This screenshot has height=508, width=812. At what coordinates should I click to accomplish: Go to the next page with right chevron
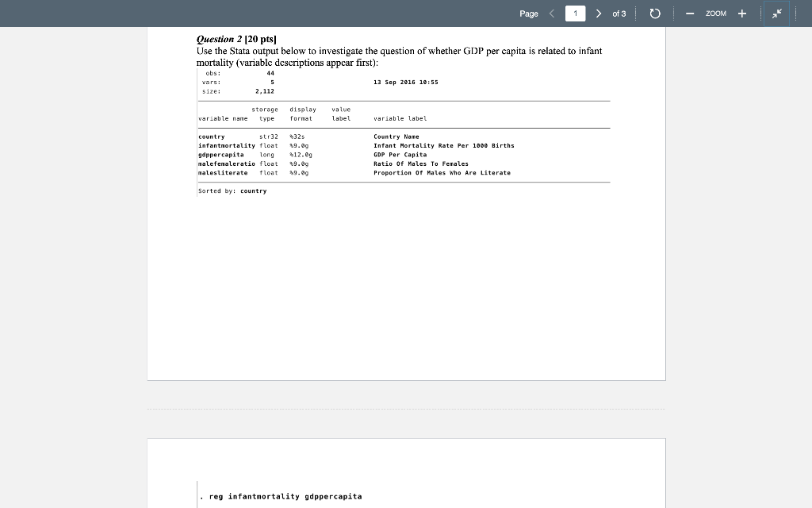pos(599,13)
